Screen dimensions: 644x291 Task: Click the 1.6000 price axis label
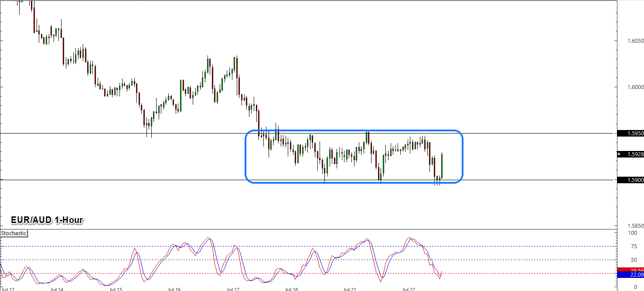pyautogui.click(x=635, y=87)
